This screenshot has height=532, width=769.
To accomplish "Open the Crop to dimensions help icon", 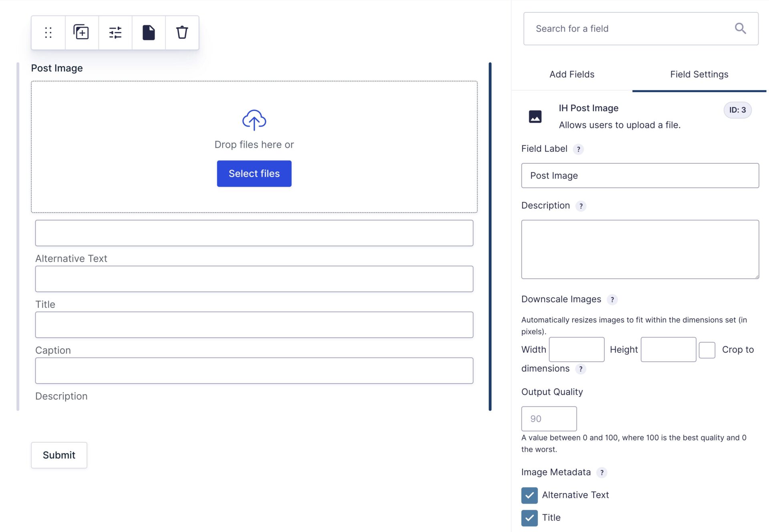I will (581, 369).
